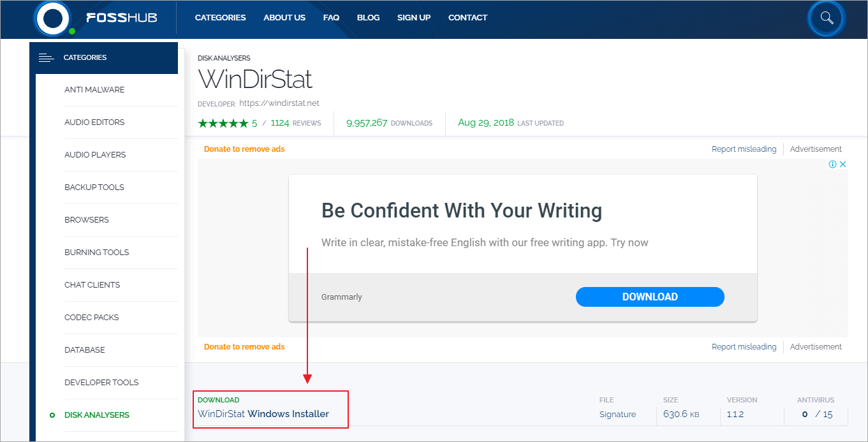Open the BLOG page
Image resolution: width=868 pixels, height=442 pixels.
368,18
